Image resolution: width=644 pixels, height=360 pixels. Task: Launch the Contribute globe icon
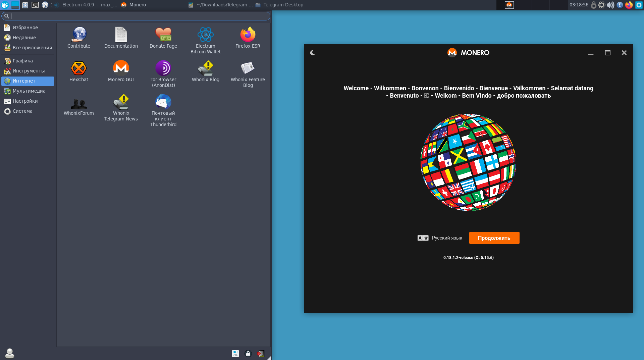79,38
